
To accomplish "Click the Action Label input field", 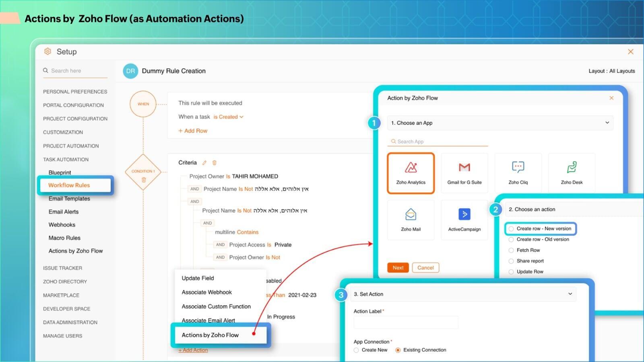I will (406, 323).
